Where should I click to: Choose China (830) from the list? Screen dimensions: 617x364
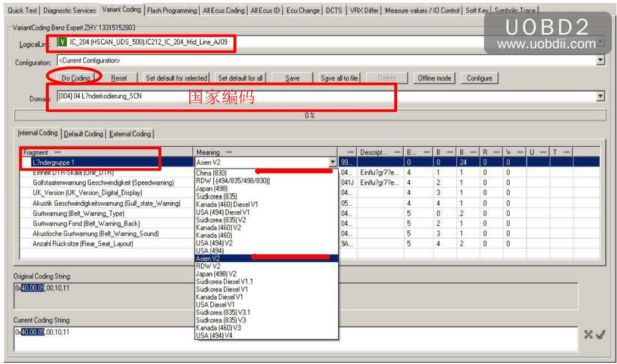coord(266,173)
